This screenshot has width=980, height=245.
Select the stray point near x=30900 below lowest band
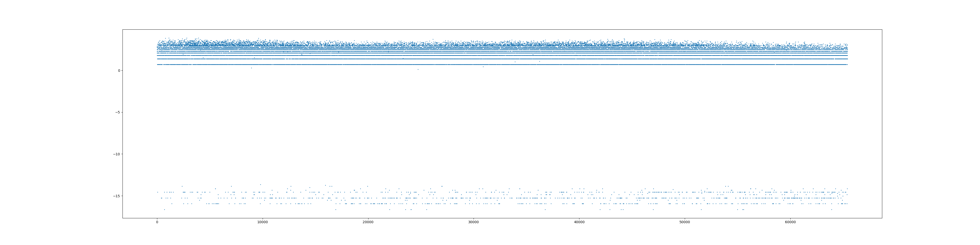coord(483,67)
